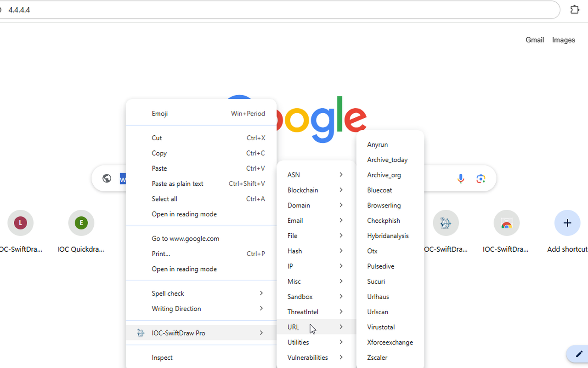Start voice search with microphone icon
Screen dimensions: 588x368
click(460, 178)
